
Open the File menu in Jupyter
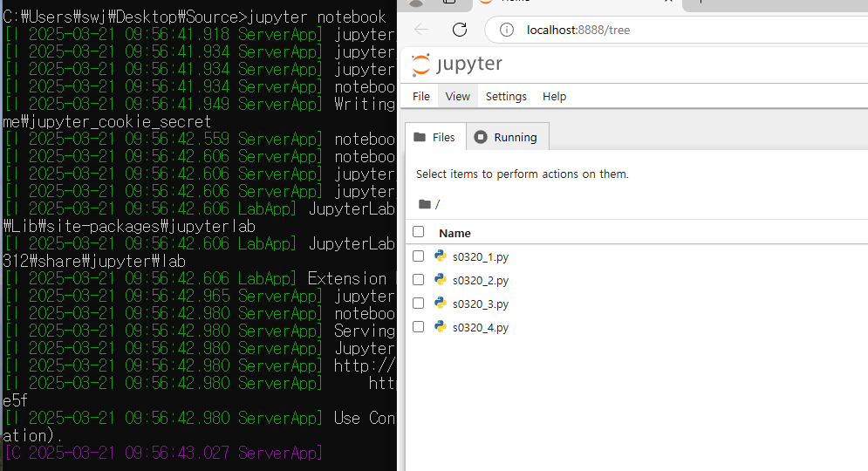pyautogui.click(x=421, y=96)
